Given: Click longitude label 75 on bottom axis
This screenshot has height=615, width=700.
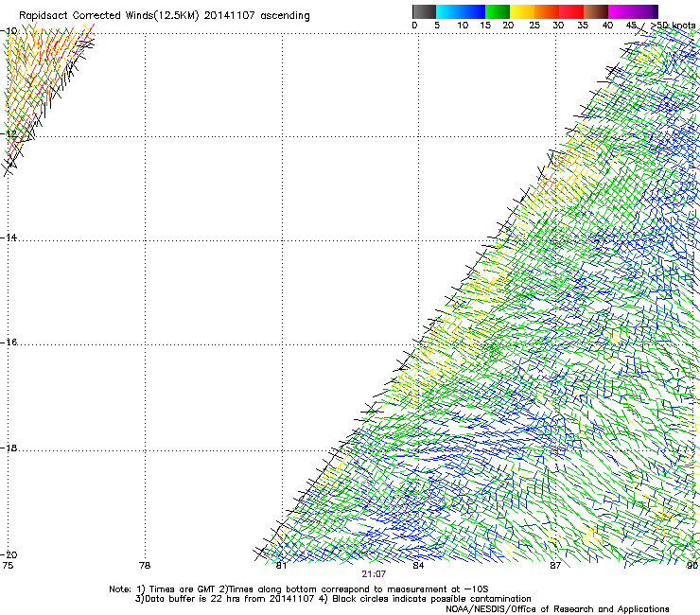Looking at the screenshot, I should [x=8, y=566].
